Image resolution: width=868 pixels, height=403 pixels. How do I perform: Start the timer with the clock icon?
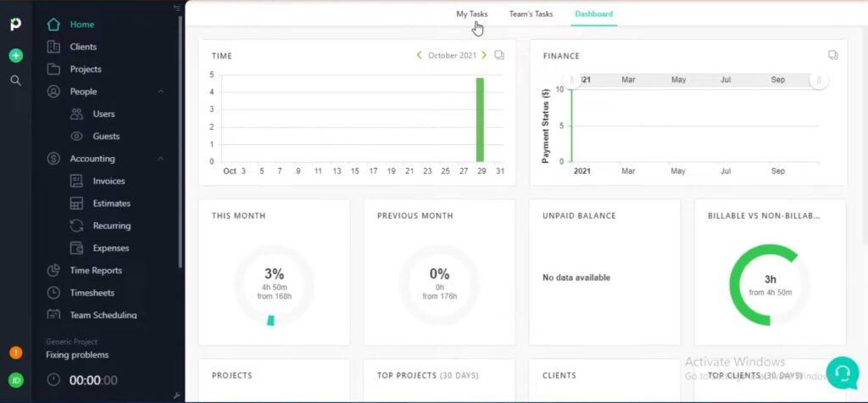coord(54,380)
